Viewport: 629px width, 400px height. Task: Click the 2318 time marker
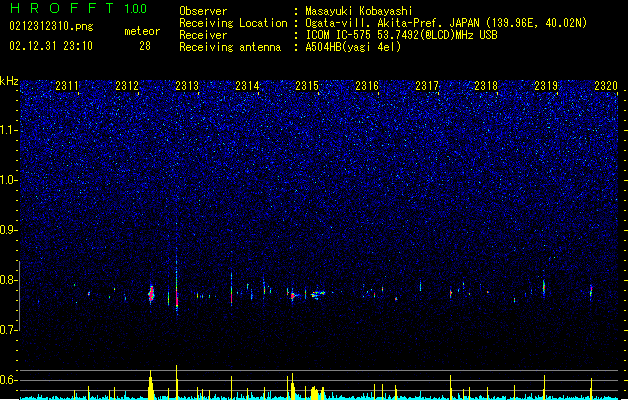[486, 86]
